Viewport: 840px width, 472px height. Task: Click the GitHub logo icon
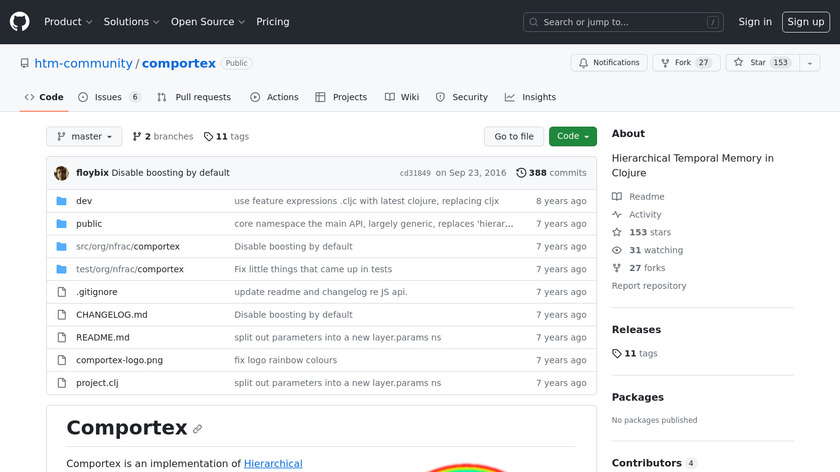20,22
